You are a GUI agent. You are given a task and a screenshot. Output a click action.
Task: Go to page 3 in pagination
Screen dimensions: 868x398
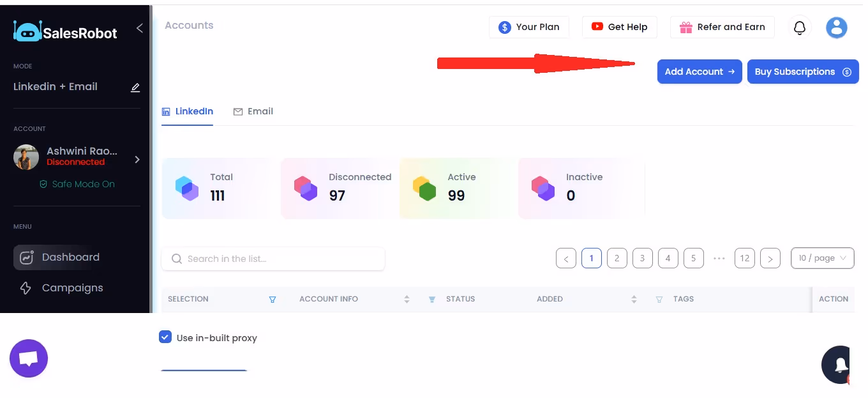pos(642,258)
